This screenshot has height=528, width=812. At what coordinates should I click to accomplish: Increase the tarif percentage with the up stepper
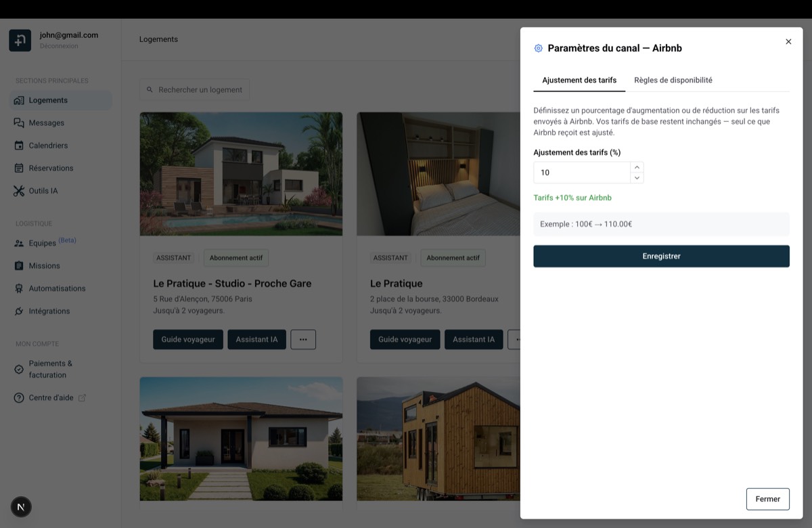pos(637,168)
